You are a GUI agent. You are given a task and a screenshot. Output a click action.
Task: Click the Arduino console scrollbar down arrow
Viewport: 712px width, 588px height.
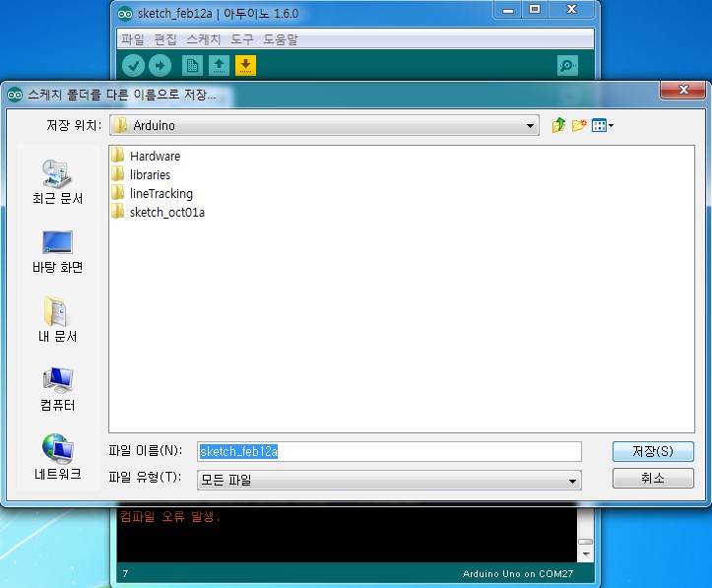click(585, 555)
